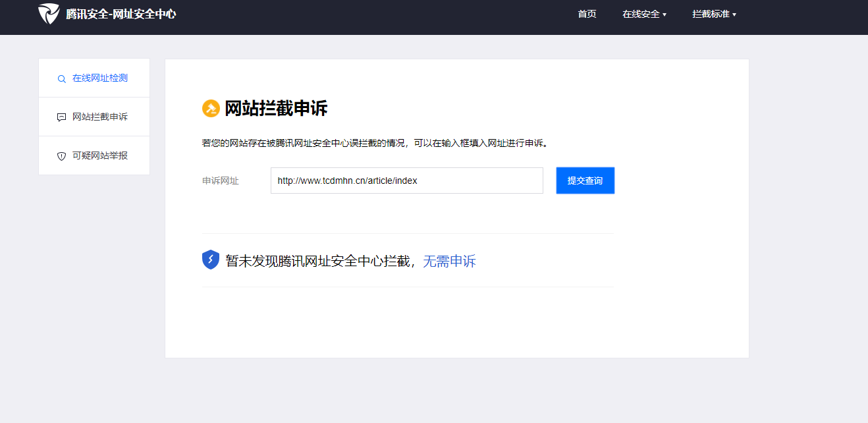This screenshot has width=868, height=423.
Task: Click the orange gavel icon by heading
Action: (211, 109)
